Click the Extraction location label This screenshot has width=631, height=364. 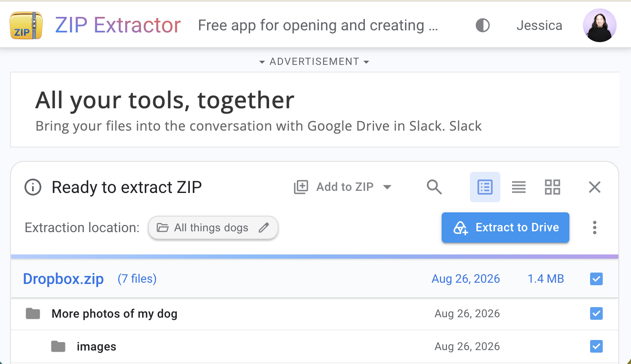coord(82,227)
